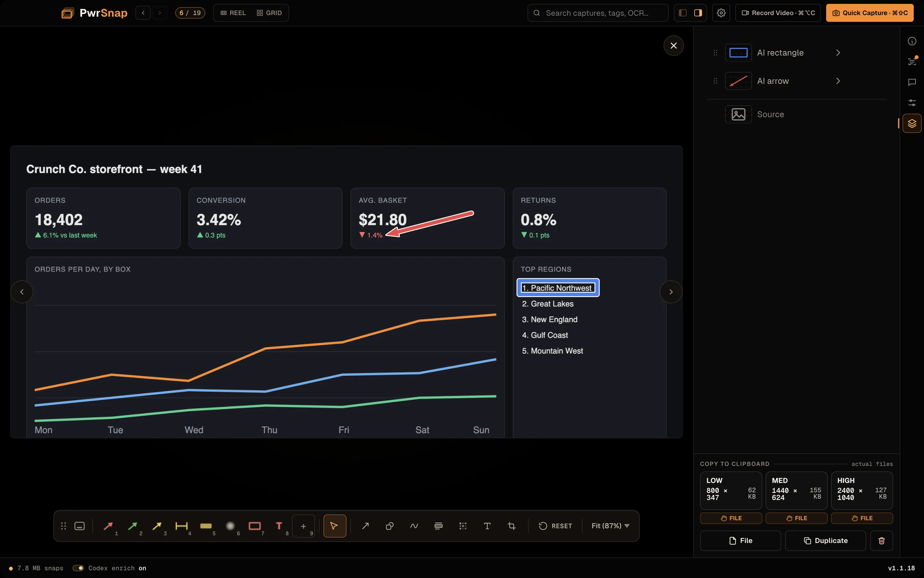Start Record Video
Screen dimensions: 924x578
(778, 13)
